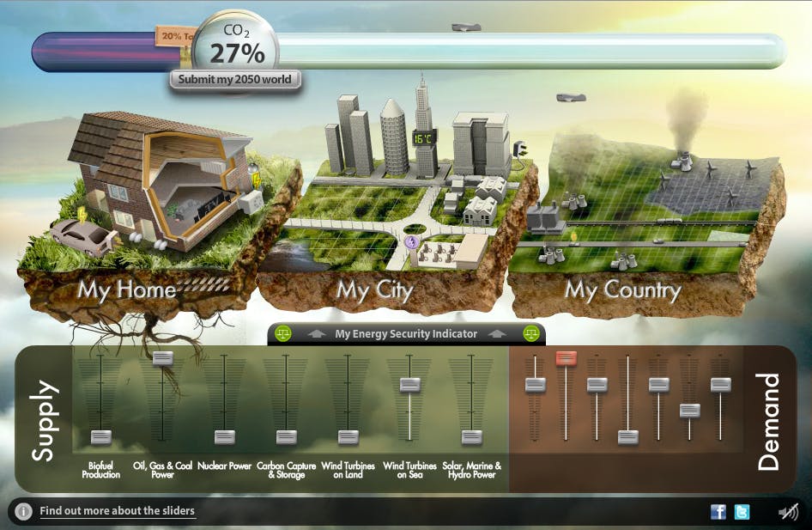The image size is (812, 530).
Task: Click the 'Wind Turbines on Land' label text
Action: coord(348,470)
